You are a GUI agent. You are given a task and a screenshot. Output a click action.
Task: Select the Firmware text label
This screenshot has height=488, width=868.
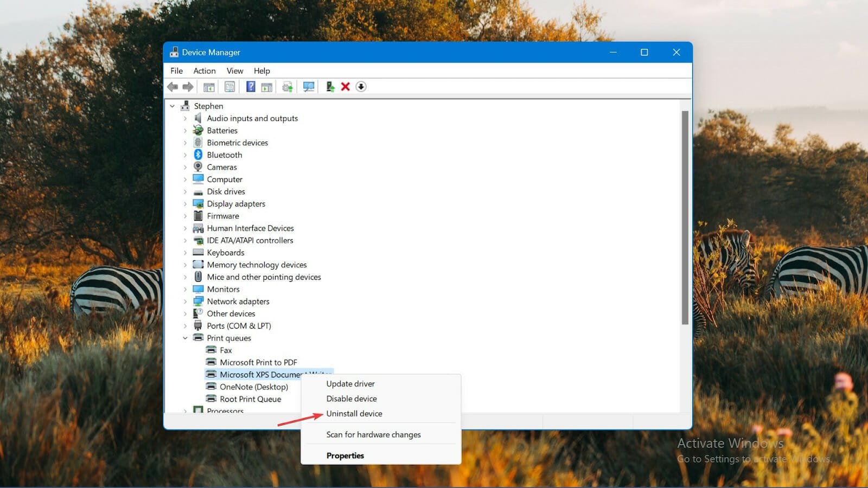tap(223, 216)
